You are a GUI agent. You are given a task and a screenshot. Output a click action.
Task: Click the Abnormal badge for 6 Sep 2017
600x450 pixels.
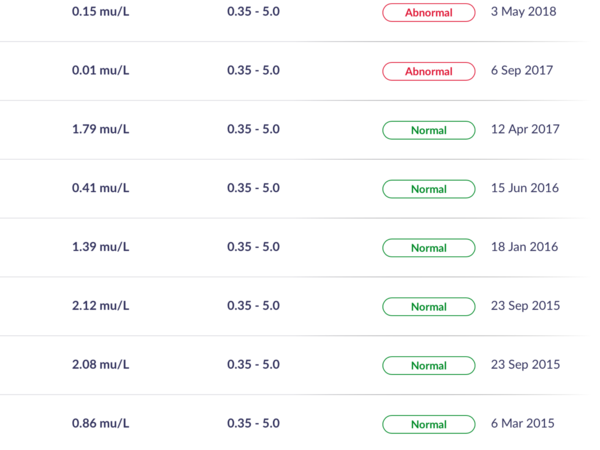429,72
